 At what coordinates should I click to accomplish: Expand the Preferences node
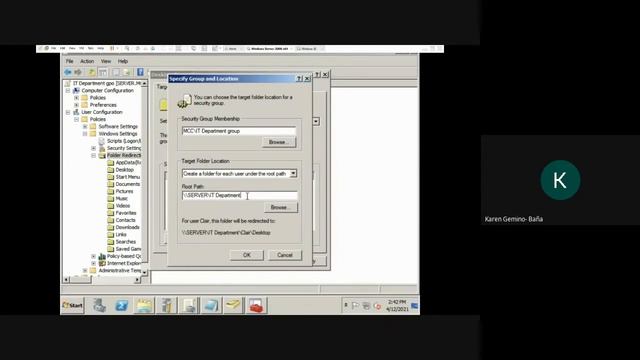(76, 105)
